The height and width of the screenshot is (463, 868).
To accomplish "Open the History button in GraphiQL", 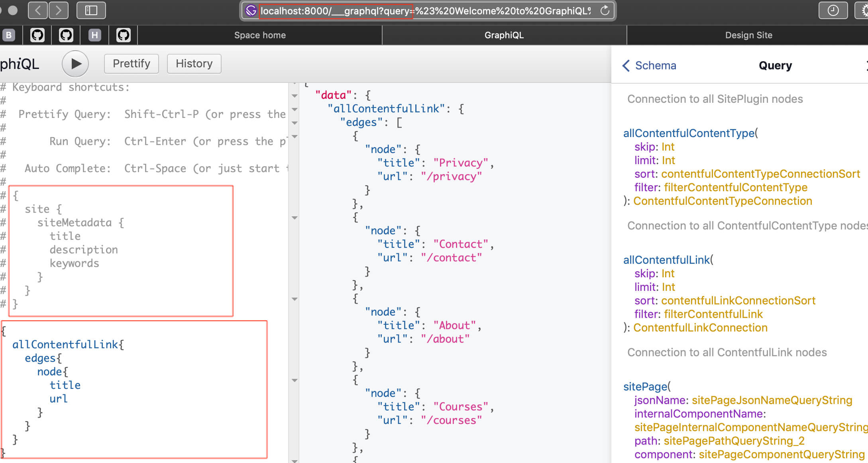I will [194, 64].
